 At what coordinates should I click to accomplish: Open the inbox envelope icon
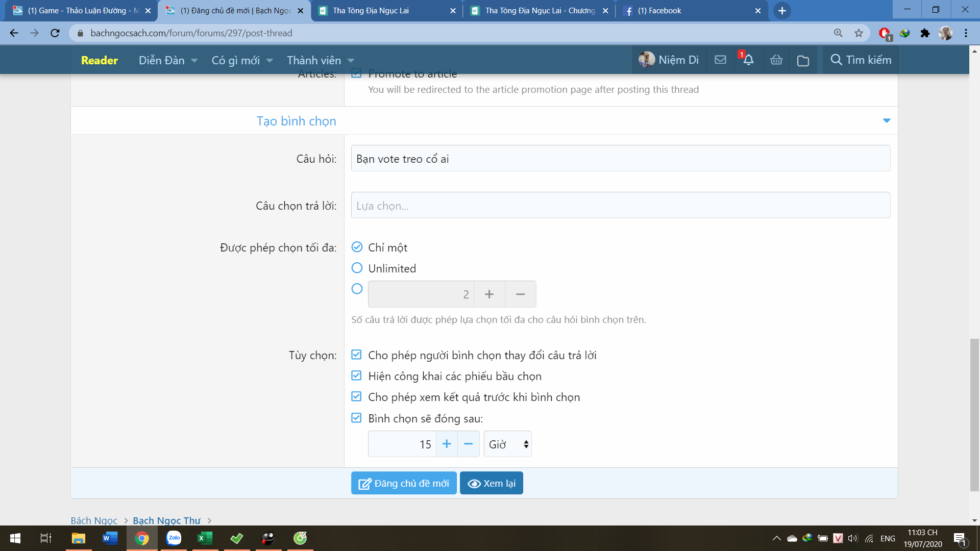coord(720,60)
